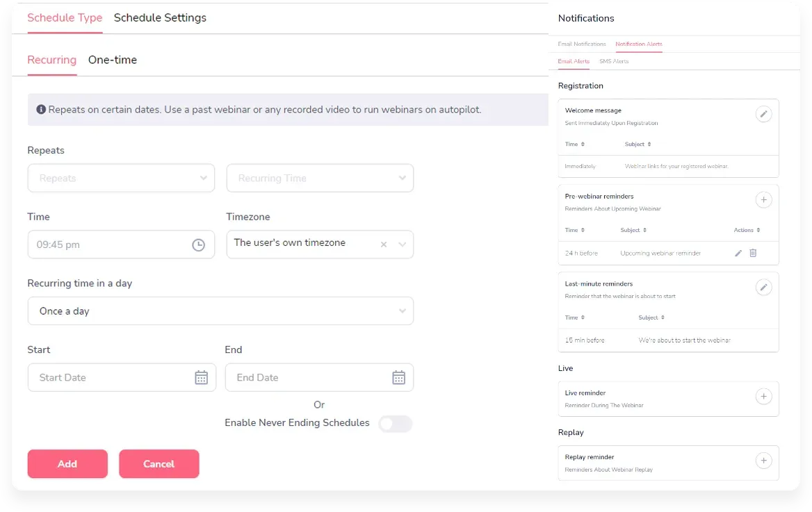Expand the Recurring Time dropdown
The height and width of the screenshot is (512, 812).
pyautogui.click(x=320, y=178)
